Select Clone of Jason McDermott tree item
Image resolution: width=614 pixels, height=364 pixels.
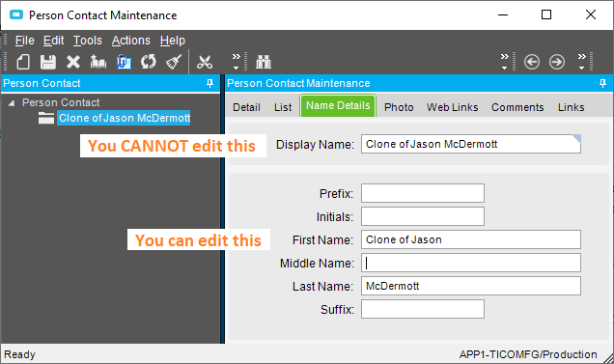pos(124,118)
